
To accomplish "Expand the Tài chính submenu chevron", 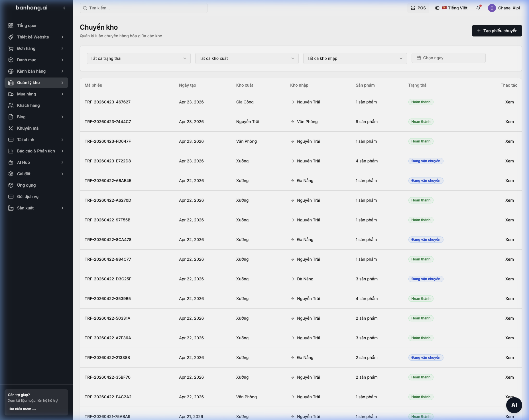I will (x=62, y=140).
